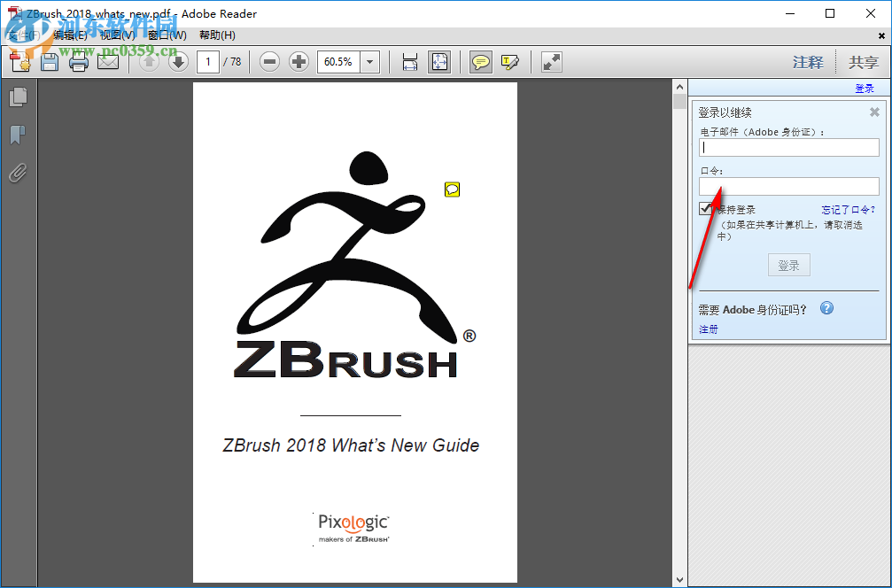Image resolution: width=892 pixels, height=588 pixels.
Task: Select Fit One Full Page icon
Action: point(439,61)
